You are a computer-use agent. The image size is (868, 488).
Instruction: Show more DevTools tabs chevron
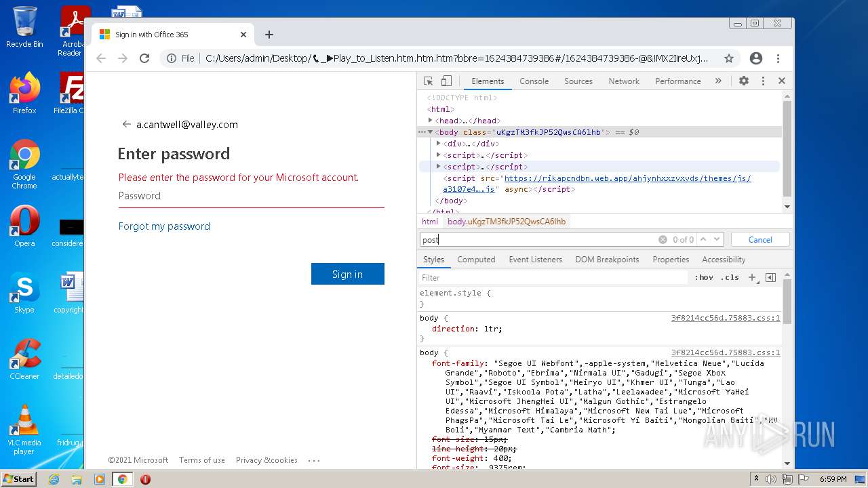718,81
